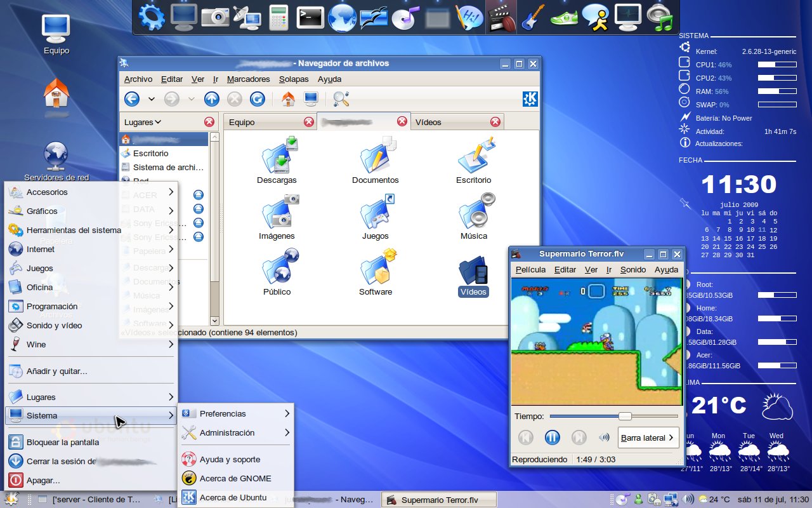Open the Sonido menu in the video player
Screen dimensions: 812x508
click(633, 270)
